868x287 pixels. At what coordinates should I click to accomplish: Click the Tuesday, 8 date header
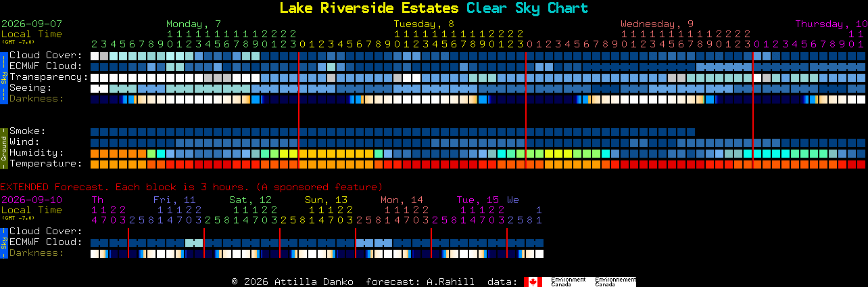(424, 24)
